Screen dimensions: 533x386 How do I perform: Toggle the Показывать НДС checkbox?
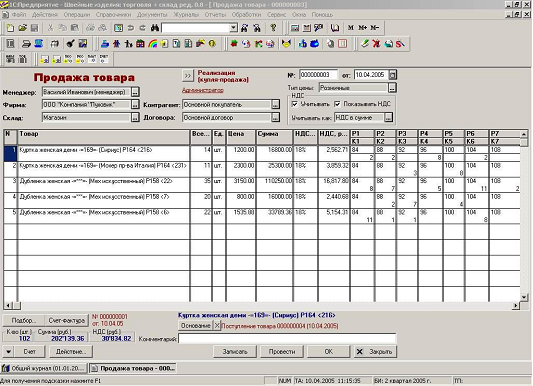coord(337,104)
